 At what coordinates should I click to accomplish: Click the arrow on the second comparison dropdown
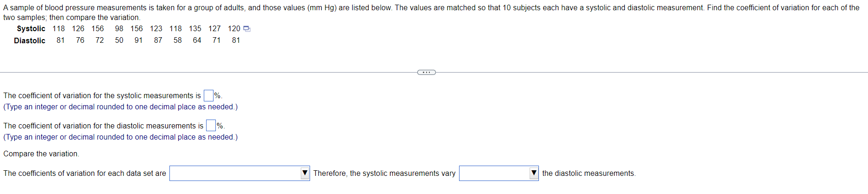click(534, 173)
